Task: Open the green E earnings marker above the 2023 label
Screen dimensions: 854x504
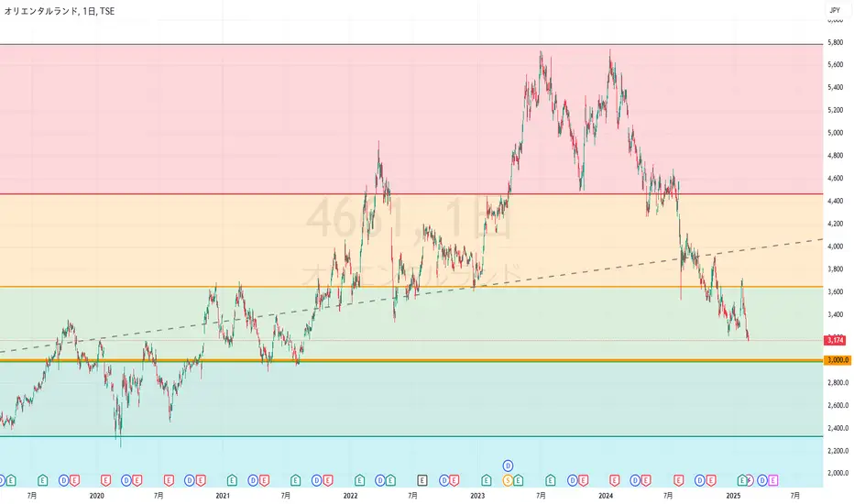Action: pyautogui.click(x=487, y=480)
